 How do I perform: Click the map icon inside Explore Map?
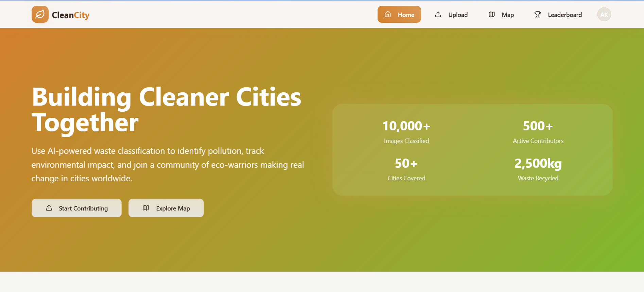pyautogui.click(x=146, y=208)
